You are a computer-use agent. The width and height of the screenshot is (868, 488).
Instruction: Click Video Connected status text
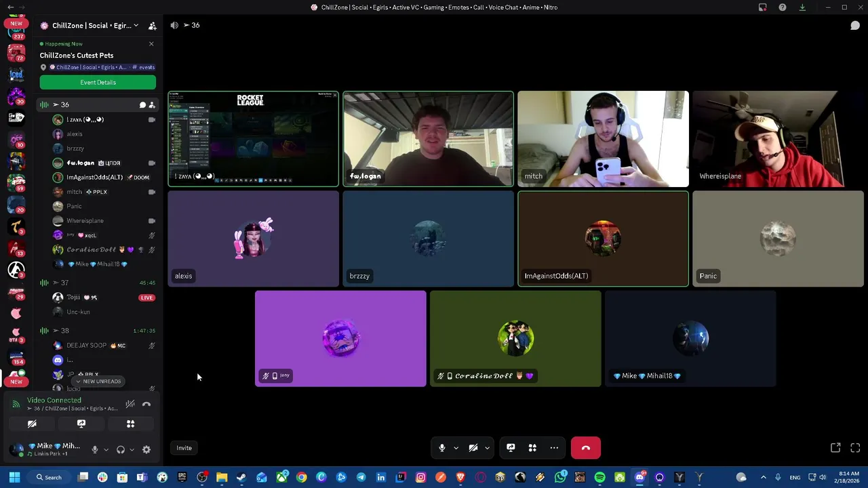tap(54, 401)
